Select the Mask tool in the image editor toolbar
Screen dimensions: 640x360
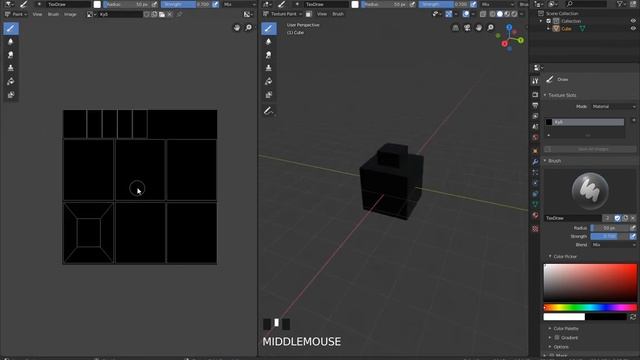(11, 95)
